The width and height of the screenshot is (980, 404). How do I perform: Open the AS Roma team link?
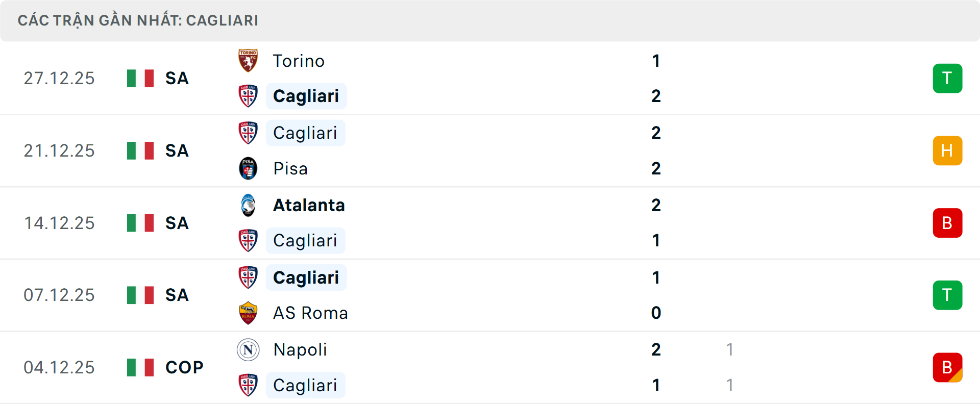click(310, 313)
